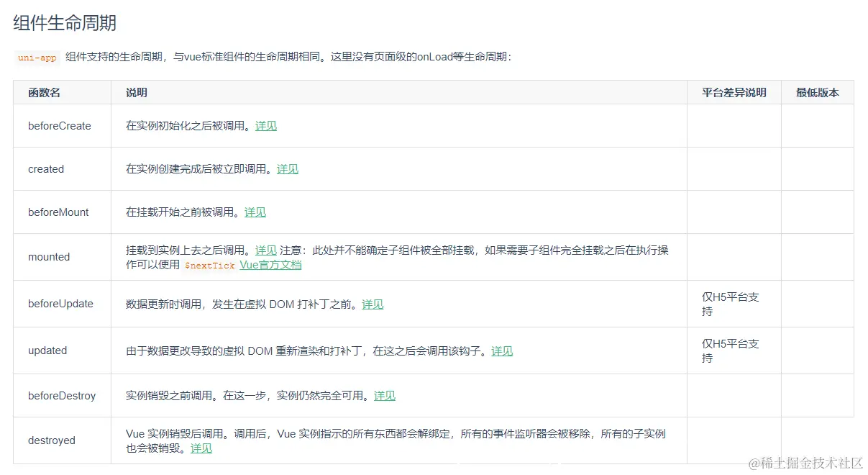
Task: Click the 函数名 table header
Action: 43,92
